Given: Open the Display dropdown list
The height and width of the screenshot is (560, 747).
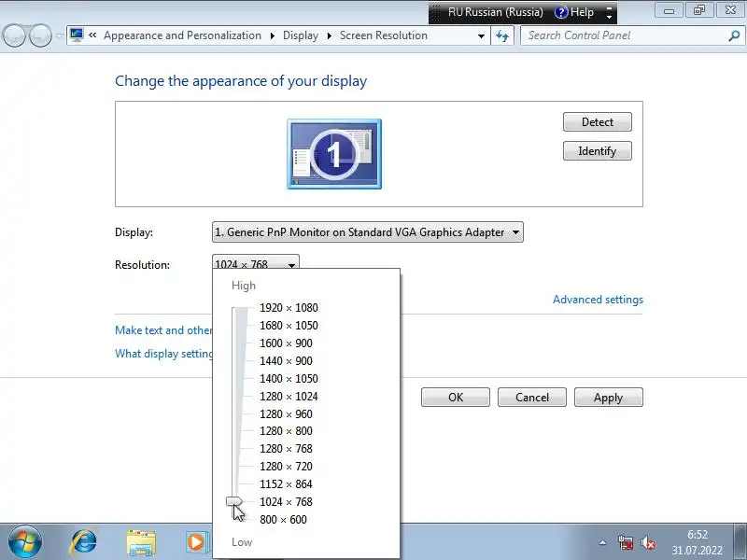Looking at the screenshot, I should click(x=367, y=231).
